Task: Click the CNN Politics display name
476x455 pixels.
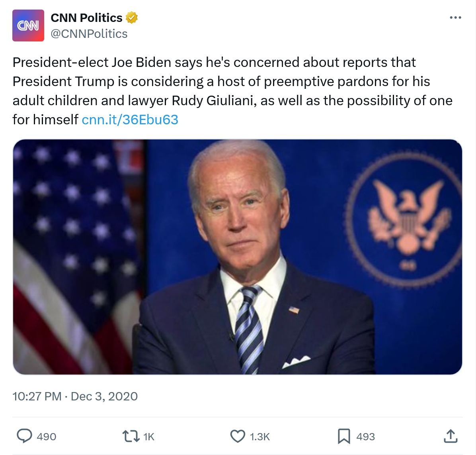Action: 86,18
